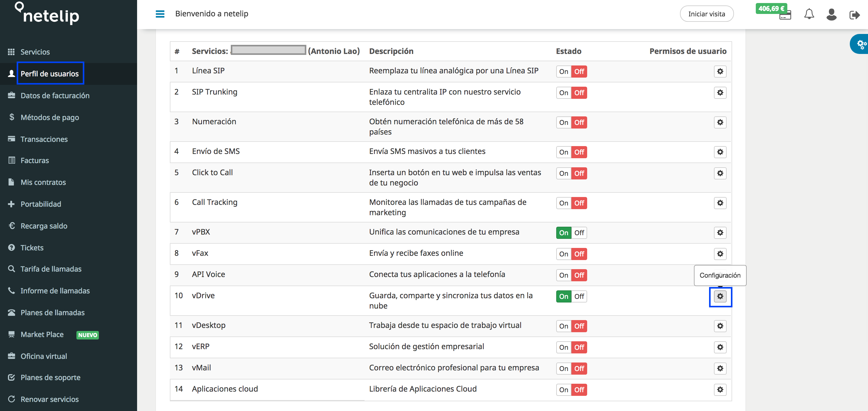Open Perfil de usuarios menu item
This screenshot has width=868, height=411.
point(49,73)
